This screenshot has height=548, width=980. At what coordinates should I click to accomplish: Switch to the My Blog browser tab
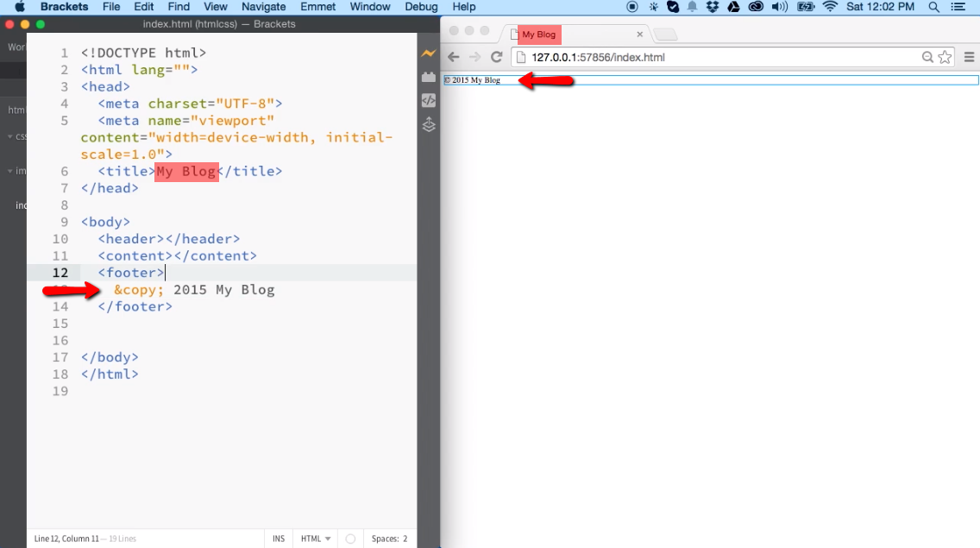point(536,34)
